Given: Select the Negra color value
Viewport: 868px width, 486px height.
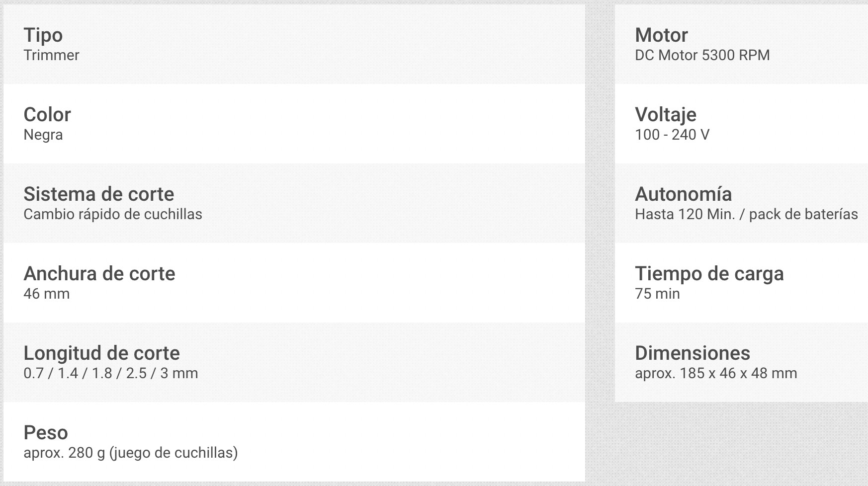Looking at the screenshot, I should [x=43, y=135].
